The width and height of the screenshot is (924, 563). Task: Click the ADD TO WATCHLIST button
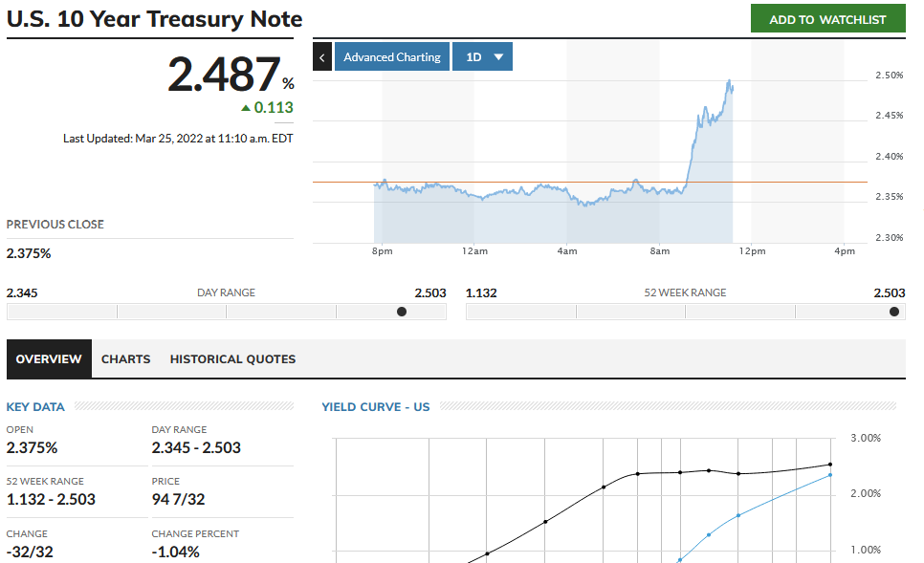827,19
